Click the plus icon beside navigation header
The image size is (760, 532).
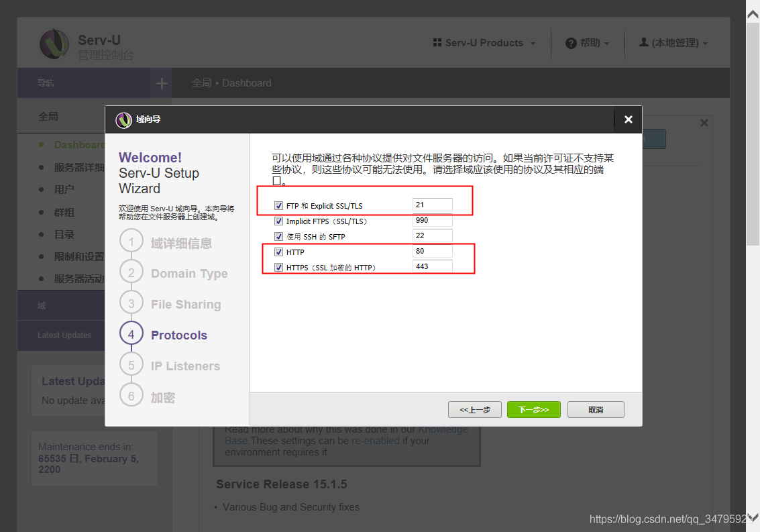pos(162,83)
